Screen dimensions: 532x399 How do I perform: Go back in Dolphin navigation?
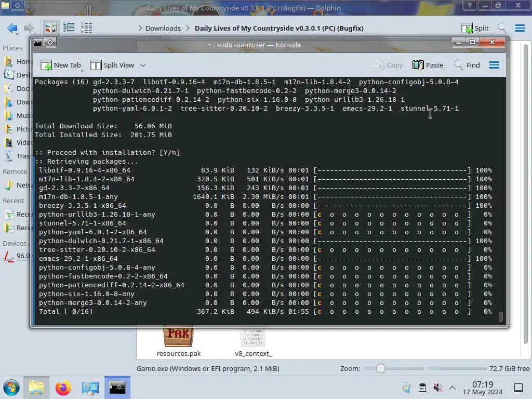tap(12, 28)
